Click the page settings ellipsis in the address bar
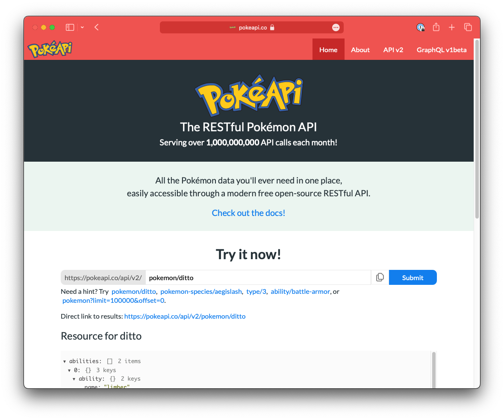Screen dimensions: 504x420 (x=336, y=27)
